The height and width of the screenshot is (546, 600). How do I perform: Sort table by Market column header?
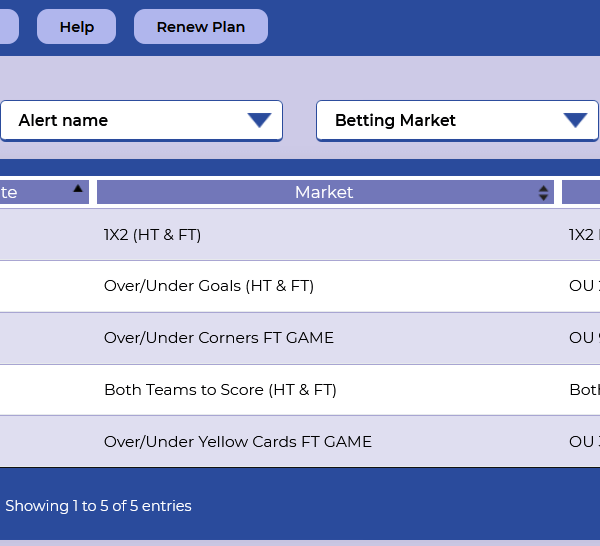(x=325, y=192)
